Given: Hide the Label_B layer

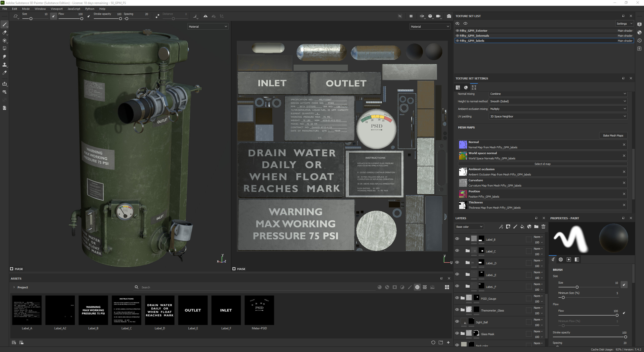Looking at the screenshot, I should (x=457, y=239).
